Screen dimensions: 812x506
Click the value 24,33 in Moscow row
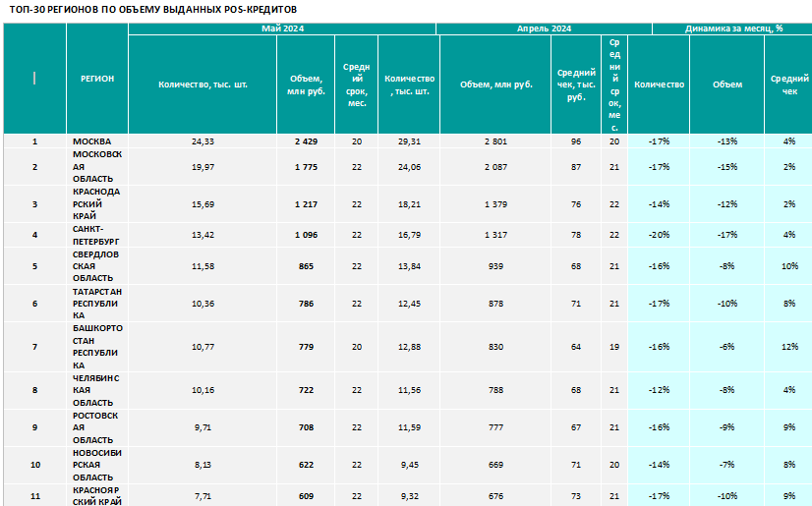coord(203,141)
